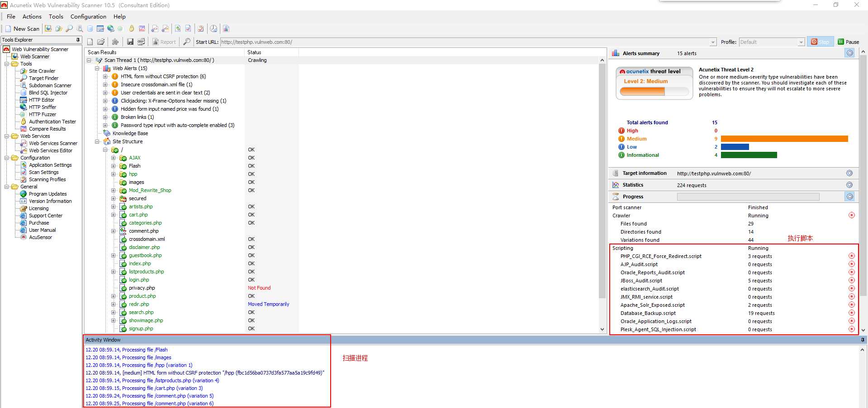The image size is (868, 408).
Task: Click the Stop scan button
Action: pyautogui.click(x=821, y=42)
